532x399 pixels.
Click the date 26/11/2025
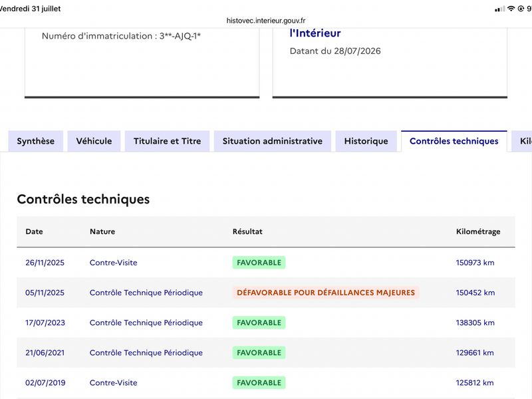[45, 263]
